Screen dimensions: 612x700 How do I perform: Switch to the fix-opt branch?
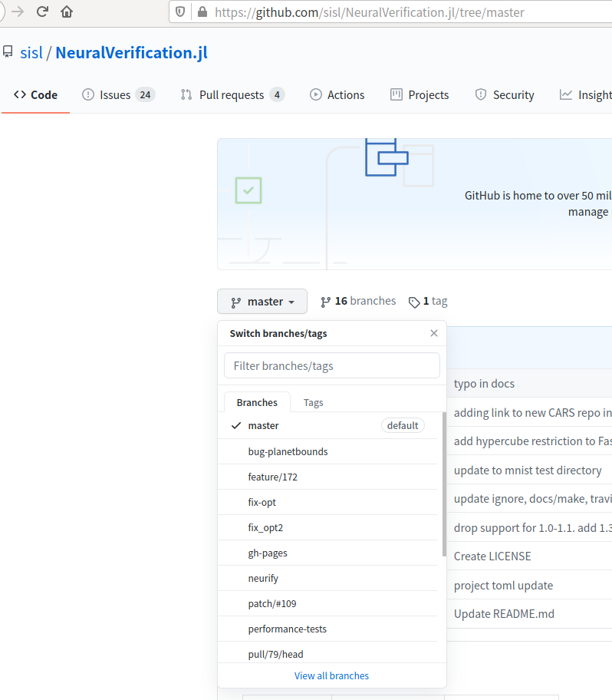click(x=327, y=502)
